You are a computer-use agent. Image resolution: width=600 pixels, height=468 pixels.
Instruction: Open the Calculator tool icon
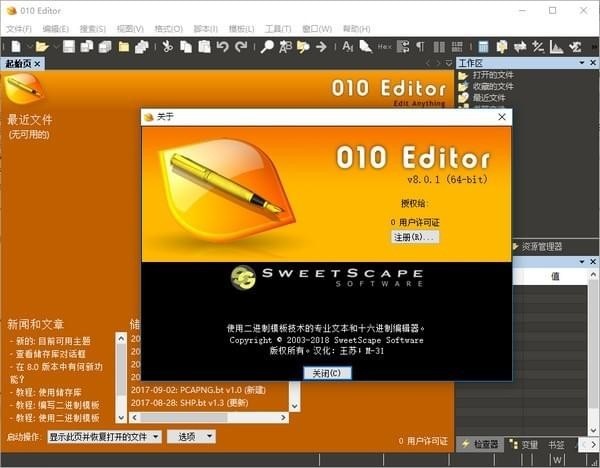click(x=483, y=47)
